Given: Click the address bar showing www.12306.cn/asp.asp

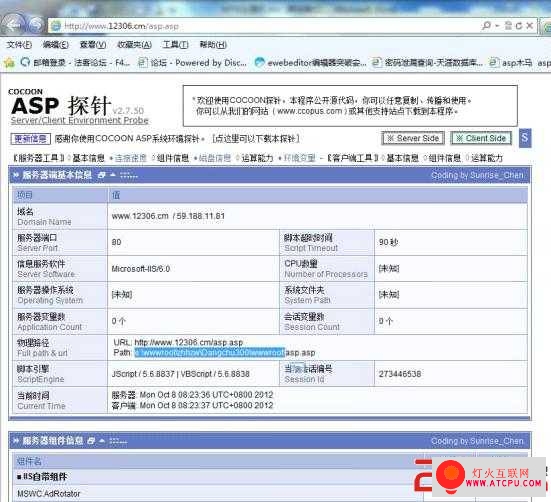Looking at the screenshot, I should coord(264,26).
